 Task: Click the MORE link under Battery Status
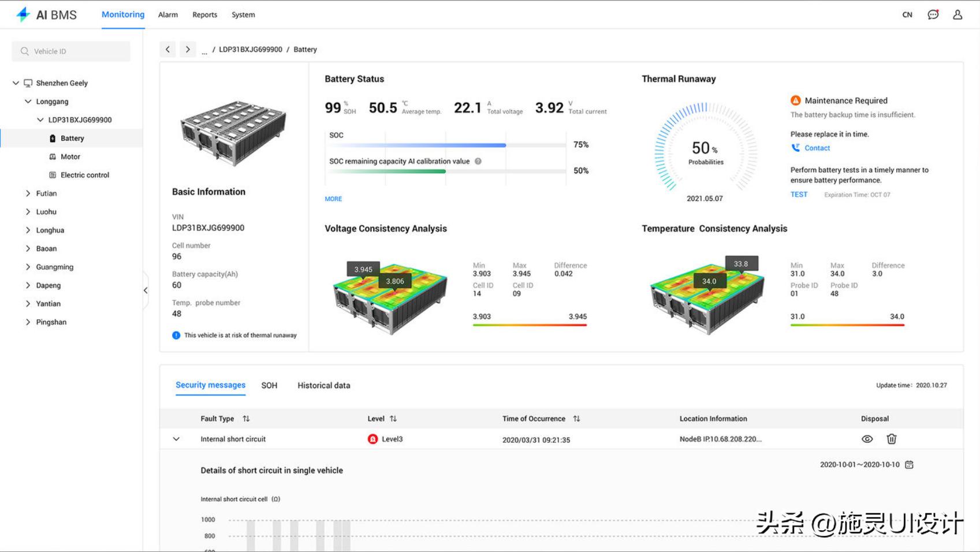point(333,199)
